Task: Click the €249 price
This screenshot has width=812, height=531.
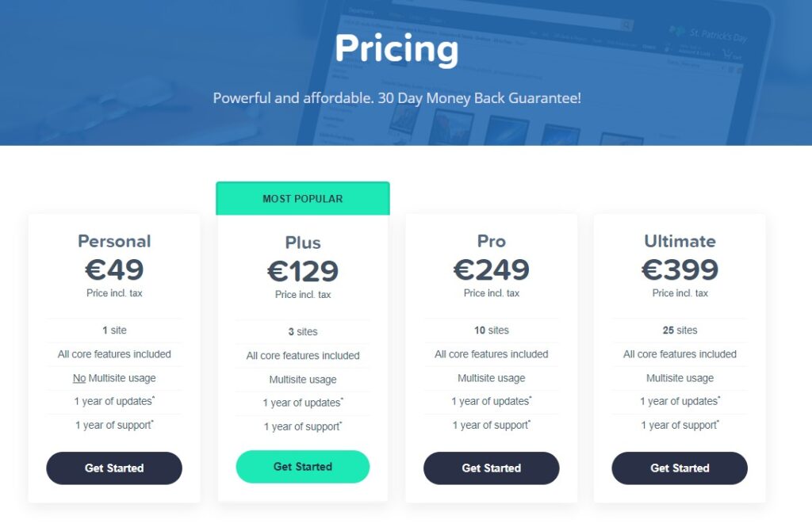Action: [x=492, y=269]
